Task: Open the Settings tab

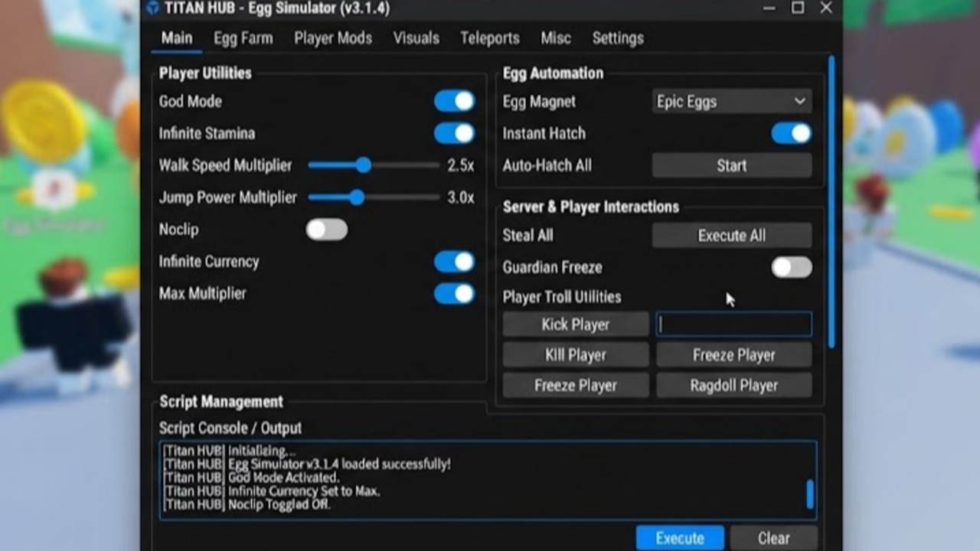Action: point(618,38)
